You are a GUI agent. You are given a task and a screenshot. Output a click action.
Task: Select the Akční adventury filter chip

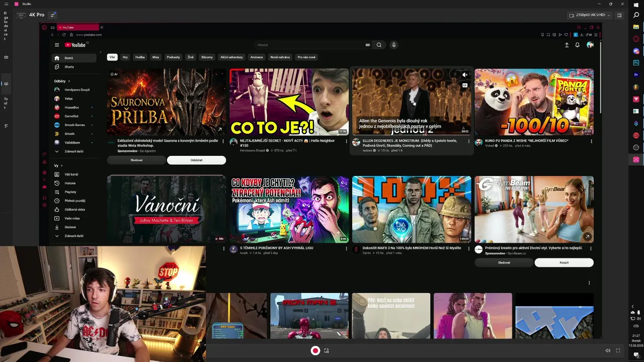231,57
